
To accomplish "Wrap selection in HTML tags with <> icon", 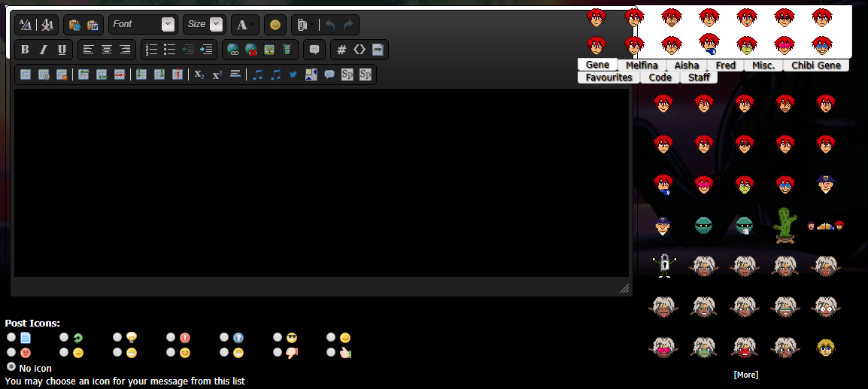I will (360, 50).
